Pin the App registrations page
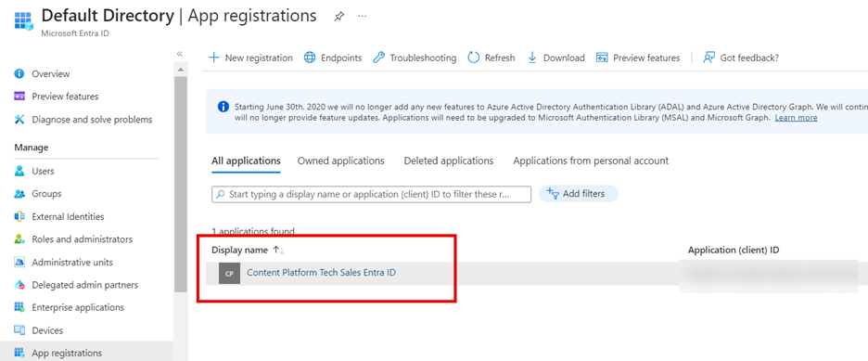Image resolution: width=868 pixels, height=361 pixels. (x=338, y=17)
